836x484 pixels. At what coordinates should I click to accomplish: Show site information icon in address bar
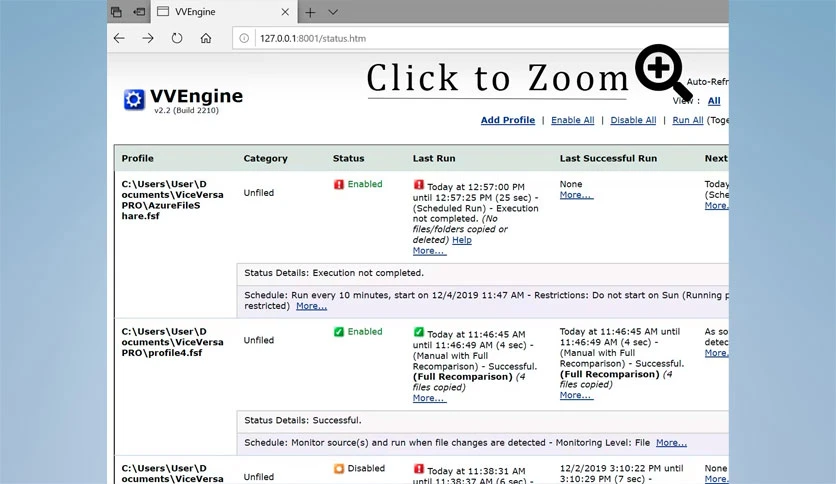coord(244,38)
